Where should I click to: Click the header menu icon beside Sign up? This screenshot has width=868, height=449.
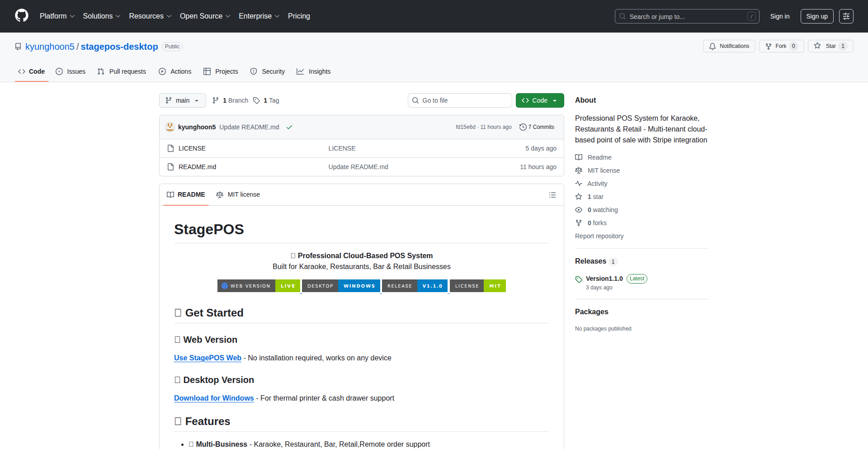846,16
